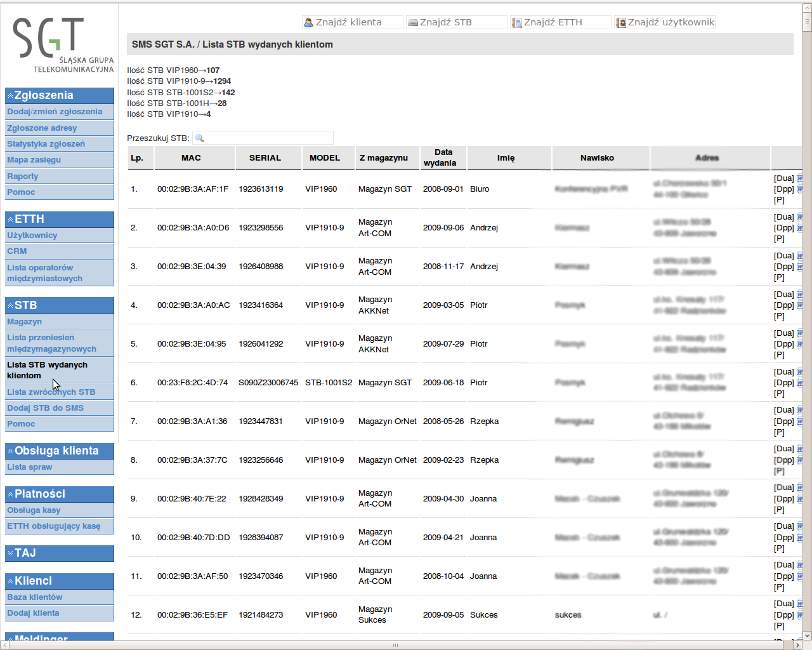Click the magnifier icon in the Przeszukaj STB field

click(199, 138)
